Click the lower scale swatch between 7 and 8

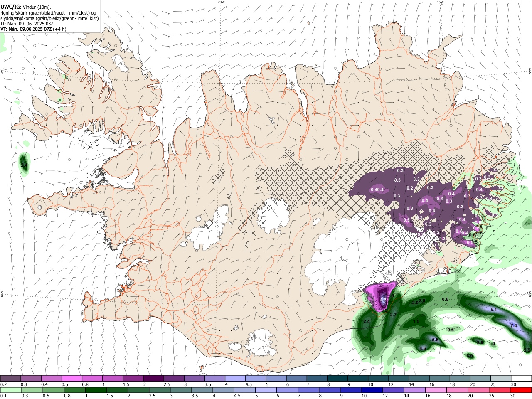pyautogui.click(x=308, y=390)
